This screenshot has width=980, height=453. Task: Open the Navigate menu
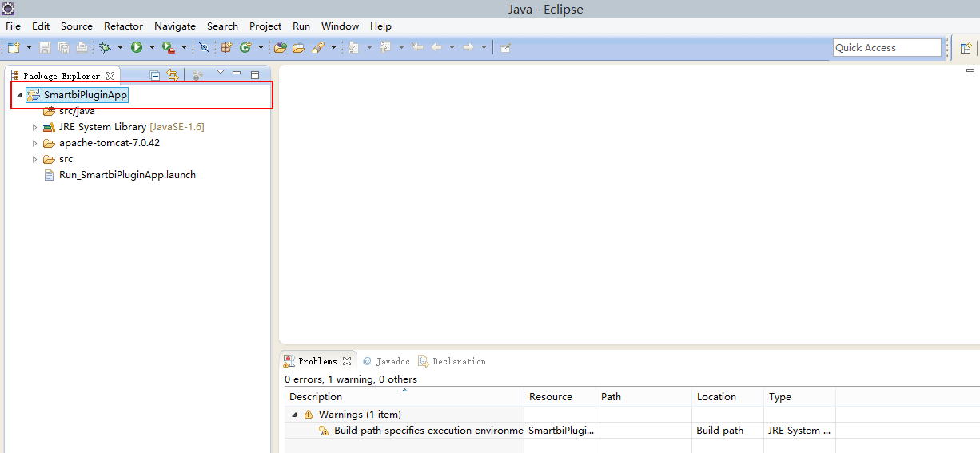tap(175, 26)
